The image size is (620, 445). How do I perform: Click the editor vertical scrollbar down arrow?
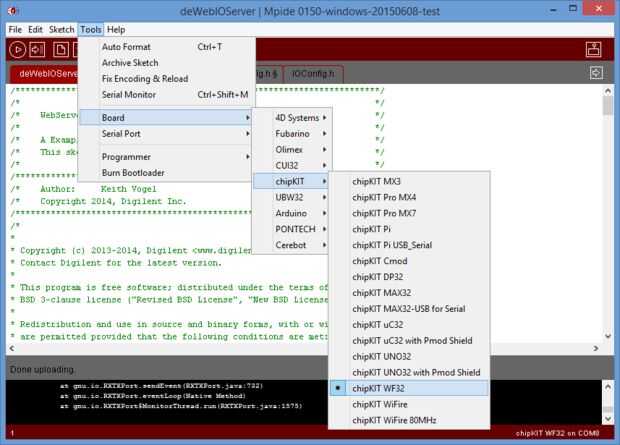tap(608, 336)
